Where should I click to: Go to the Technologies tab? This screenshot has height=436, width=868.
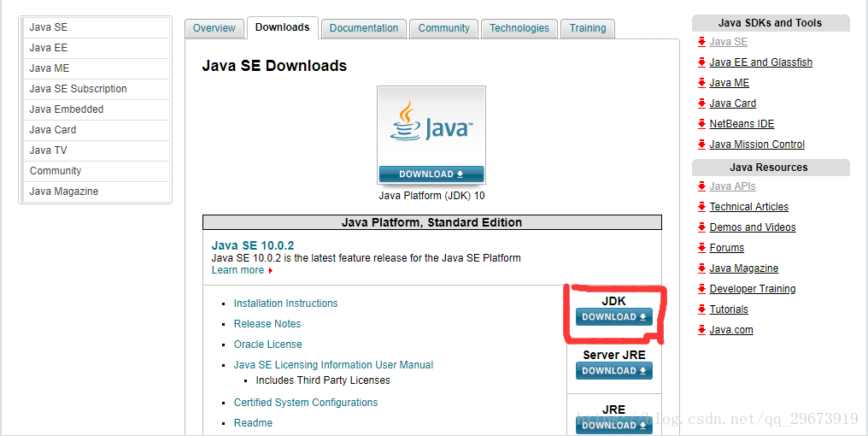click(519, 28)
